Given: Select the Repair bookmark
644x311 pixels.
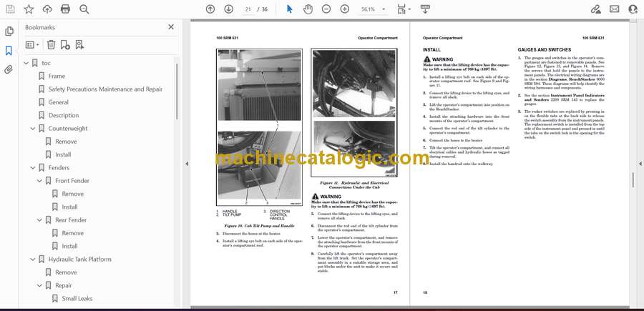Looking at the screenshot, I should [x=64, y=285].
